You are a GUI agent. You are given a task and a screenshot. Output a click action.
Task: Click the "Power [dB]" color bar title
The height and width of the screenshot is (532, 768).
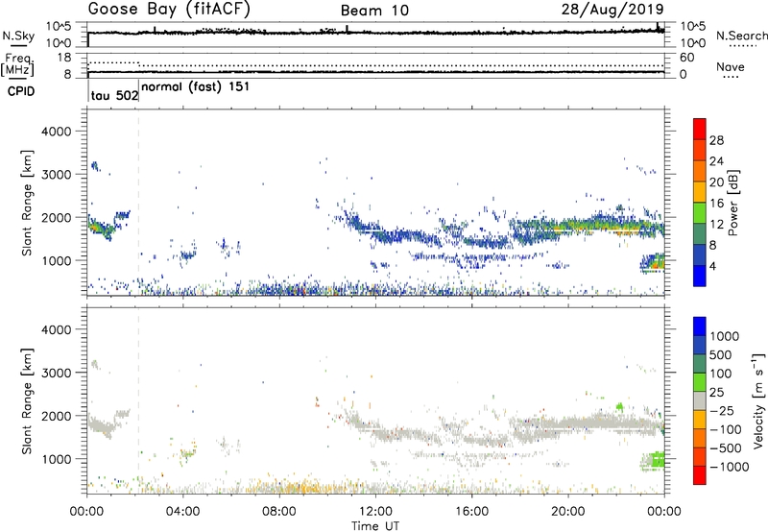tap(732, 203)
